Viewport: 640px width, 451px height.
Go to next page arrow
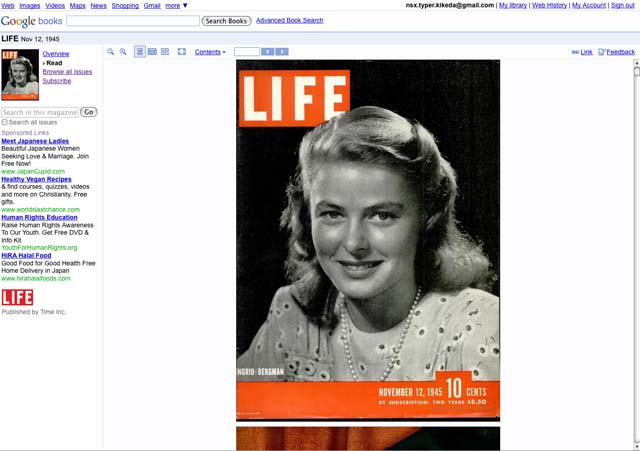[282, 52]
